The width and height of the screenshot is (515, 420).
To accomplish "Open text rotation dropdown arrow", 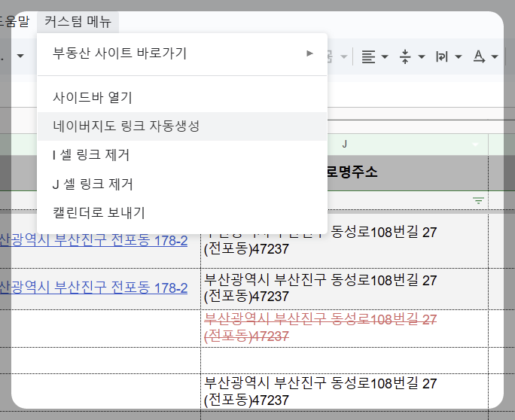I will pyautogui.click(x=495, y=56).
